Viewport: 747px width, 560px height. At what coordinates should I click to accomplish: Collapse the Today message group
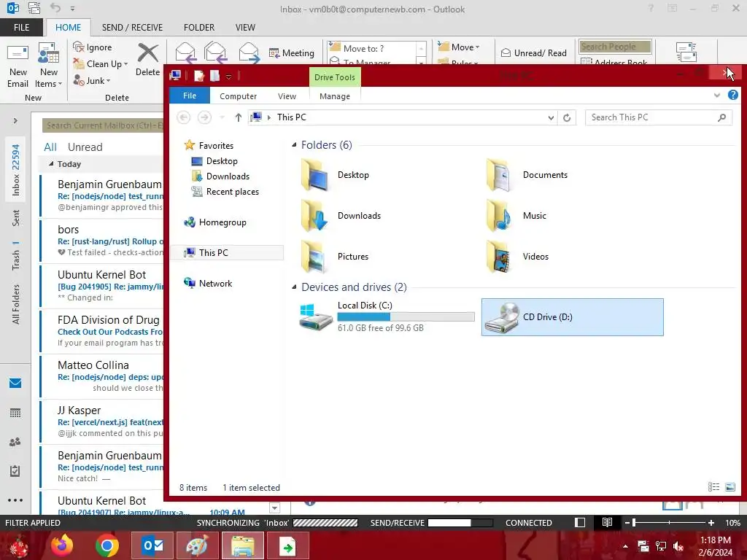click(x=51, y=164)
